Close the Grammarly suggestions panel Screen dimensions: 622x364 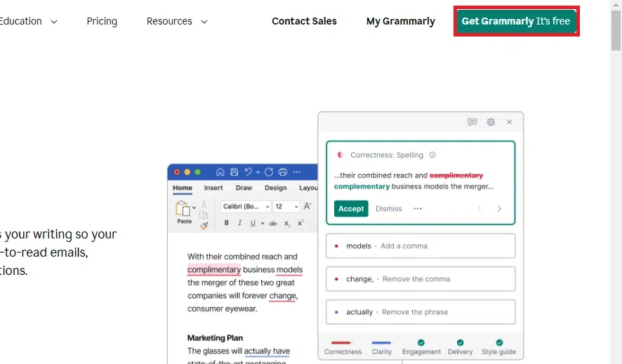(510, 122)
